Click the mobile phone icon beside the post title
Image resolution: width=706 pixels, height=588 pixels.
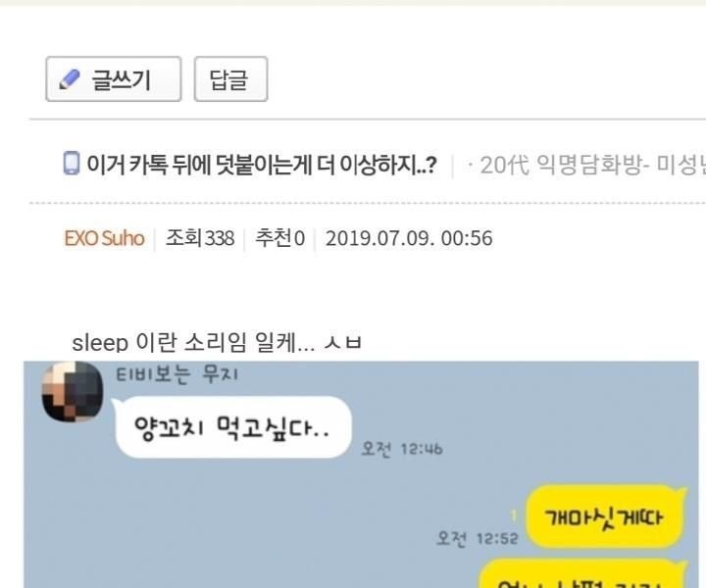pos(72,163)
